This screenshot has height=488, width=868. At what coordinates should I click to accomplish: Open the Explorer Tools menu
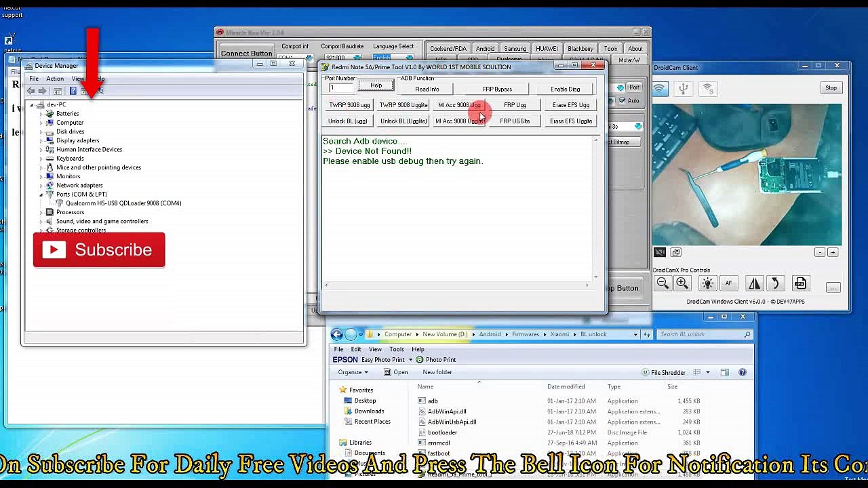click(397, 349)
